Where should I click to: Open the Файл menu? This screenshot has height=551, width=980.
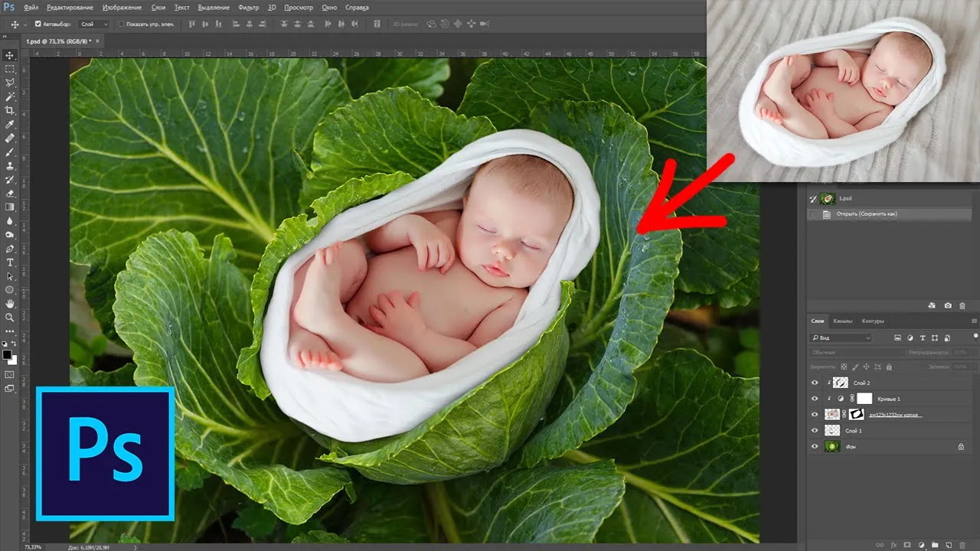coord(31,7)
